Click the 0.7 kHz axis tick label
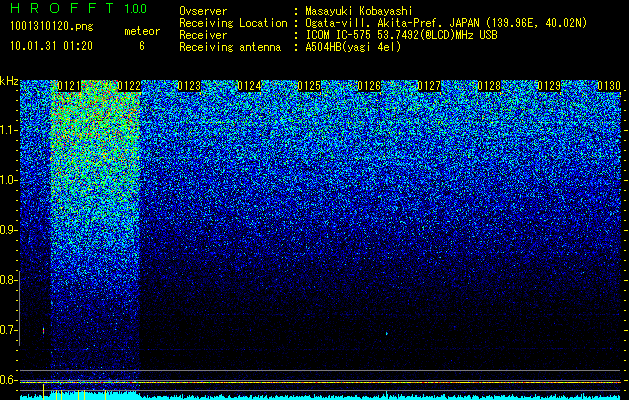Viewport: 629px width, 400px height. coord(9,330)
